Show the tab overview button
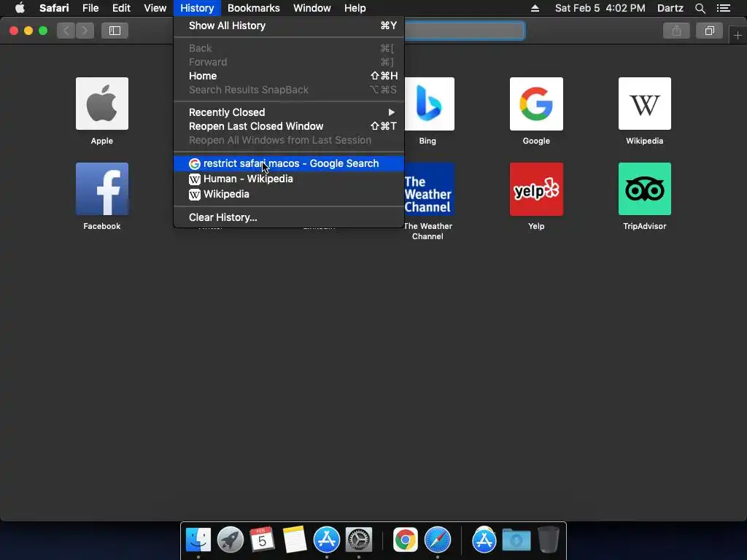This screenshot has width=747, height=560. click(x=709, y=31)
